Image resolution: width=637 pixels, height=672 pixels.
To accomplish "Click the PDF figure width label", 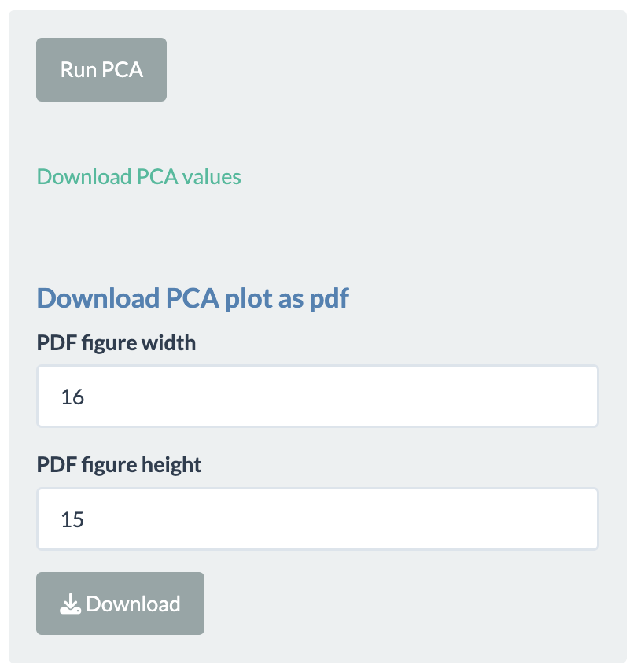I will click(x=116, y=343).
